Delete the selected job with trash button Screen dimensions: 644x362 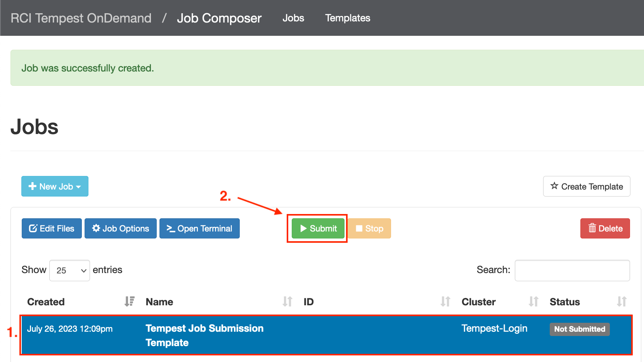tap(605, 228)
